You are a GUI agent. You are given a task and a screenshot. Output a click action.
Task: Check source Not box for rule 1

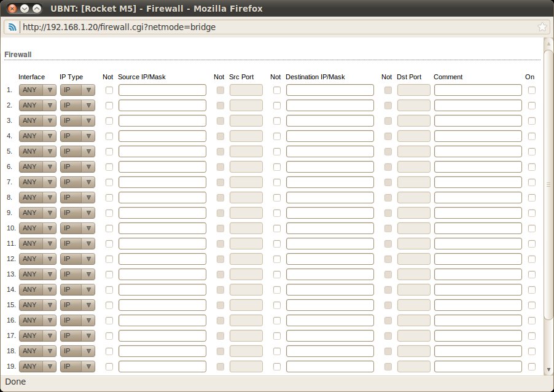(109, 90)
